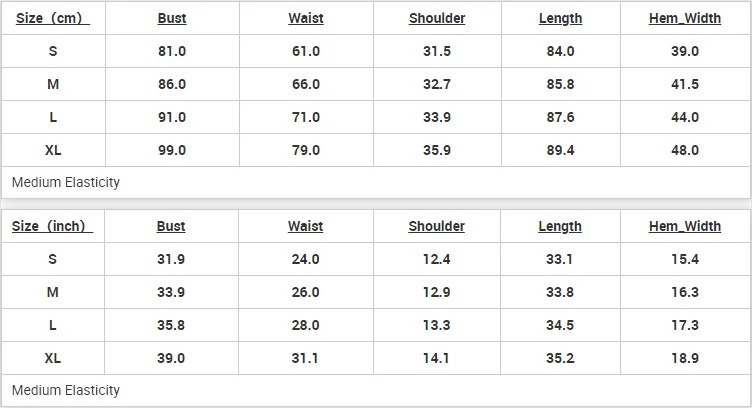Select the Hem_Width header in the cm table

tap(685, 18)
